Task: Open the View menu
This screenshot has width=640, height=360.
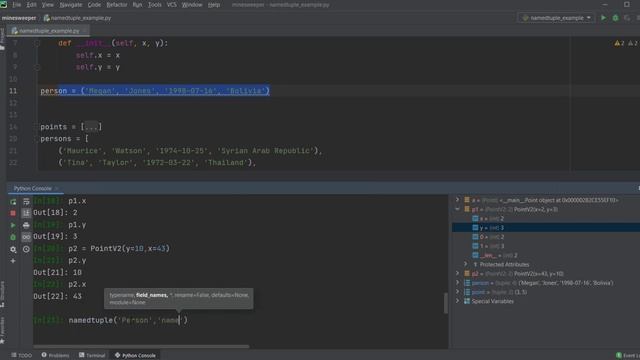Action: (48, 5)
